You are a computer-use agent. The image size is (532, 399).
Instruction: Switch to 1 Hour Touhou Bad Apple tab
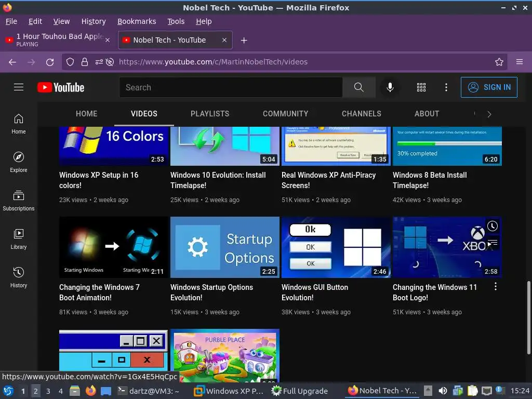click(58, 40)
